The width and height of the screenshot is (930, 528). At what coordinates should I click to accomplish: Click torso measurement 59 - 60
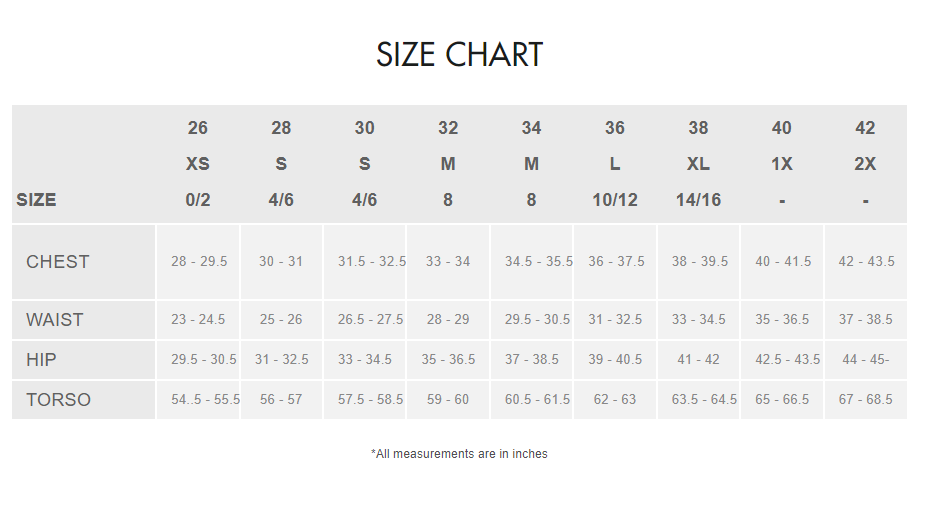pyautogui.click(x=448, y=400)
